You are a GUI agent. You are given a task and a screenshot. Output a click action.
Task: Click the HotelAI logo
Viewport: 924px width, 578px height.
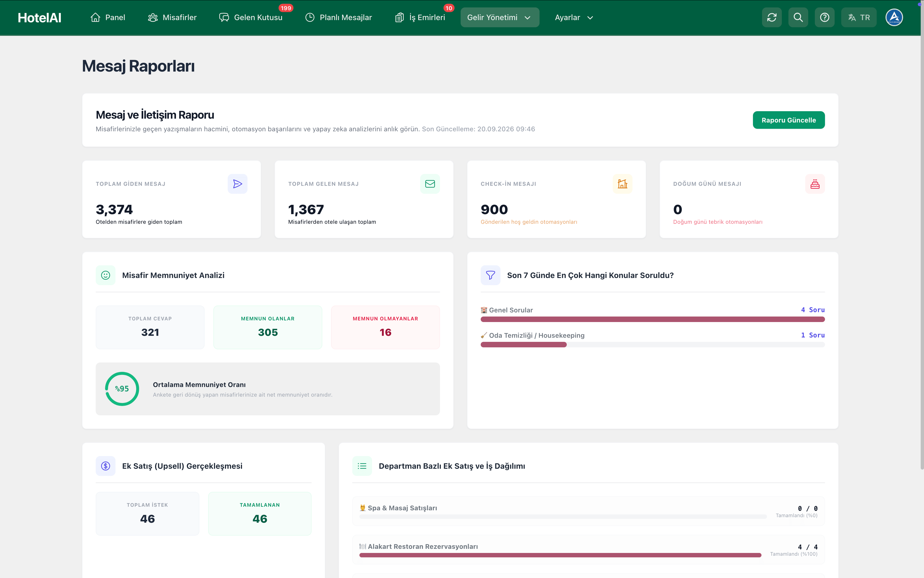[x=39, y=18]
